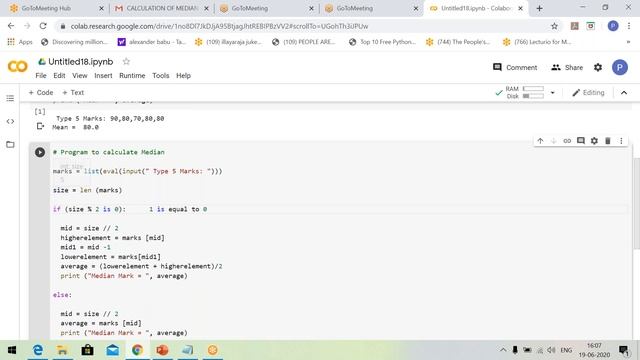Open the Top 10 Free Python bookmark
The height and width of the screenshot is (360, 640).
[x=382, y=42]
